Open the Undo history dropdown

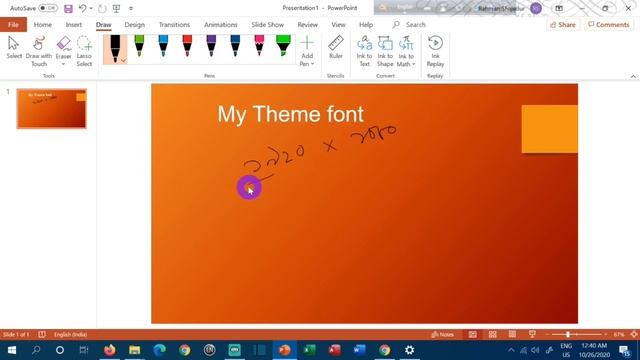click(x=91, y=8)
